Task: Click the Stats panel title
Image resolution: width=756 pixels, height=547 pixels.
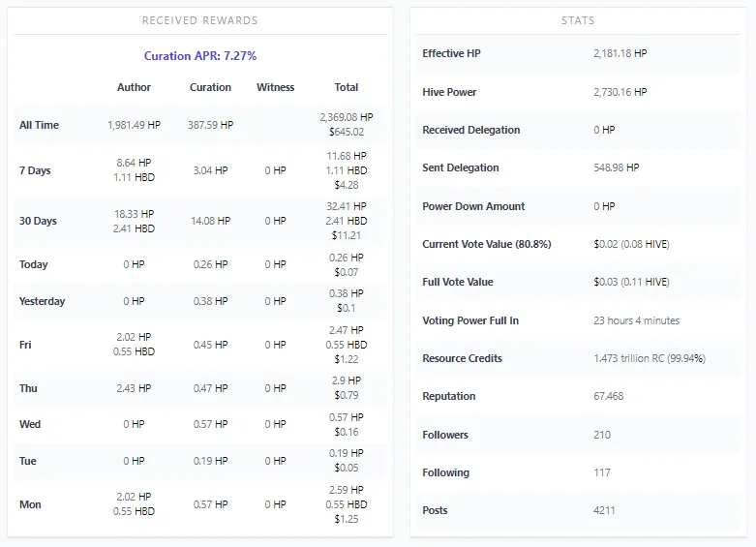Action: click(578, 20)
